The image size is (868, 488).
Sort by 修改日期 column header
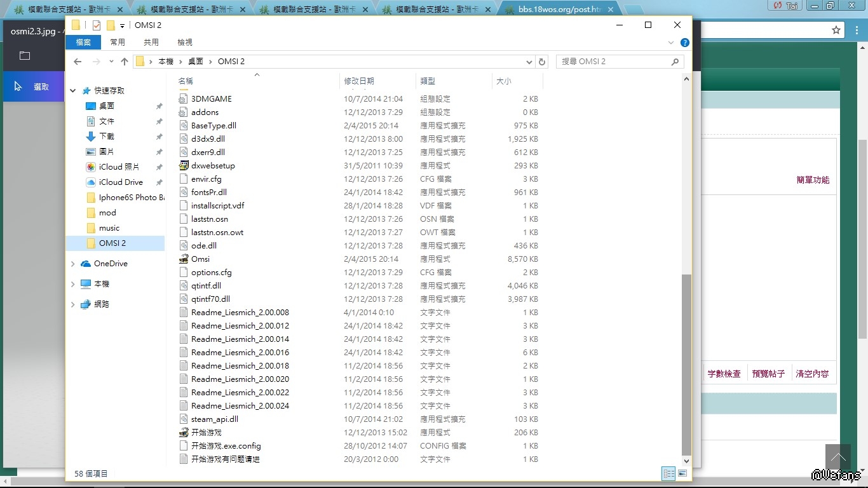(359, 81)
